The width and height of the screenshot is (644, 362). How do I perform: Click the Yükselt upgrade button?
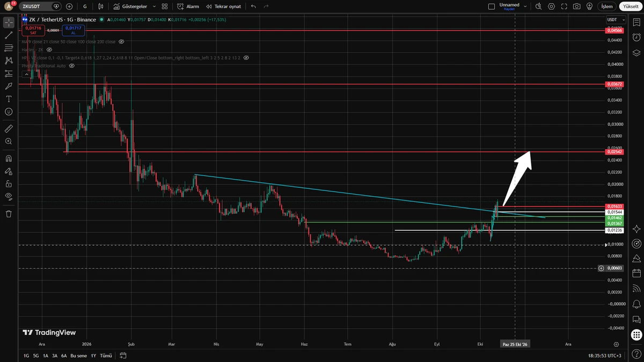(631, 6)
